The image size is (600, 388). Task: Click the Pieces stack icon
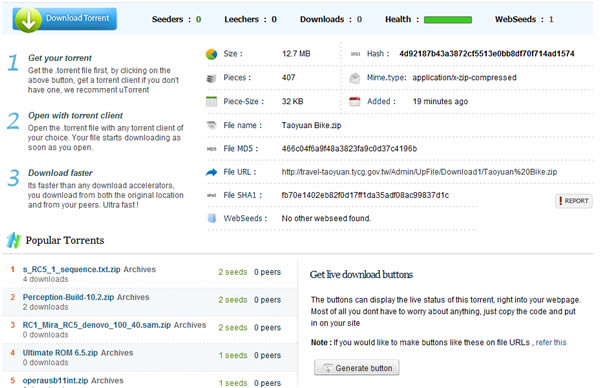coord(211,78)
